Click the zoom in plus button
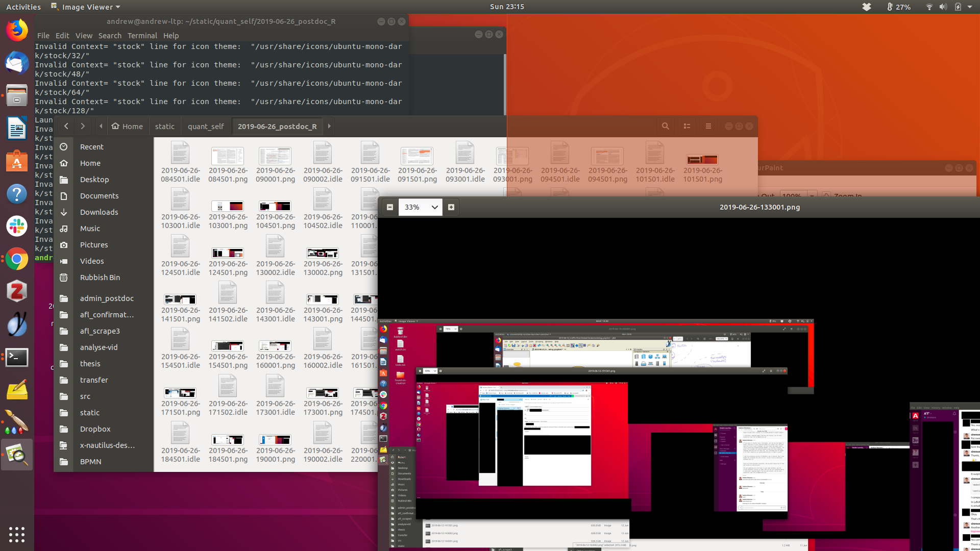980x551 pixels. (x=451, y=207)
